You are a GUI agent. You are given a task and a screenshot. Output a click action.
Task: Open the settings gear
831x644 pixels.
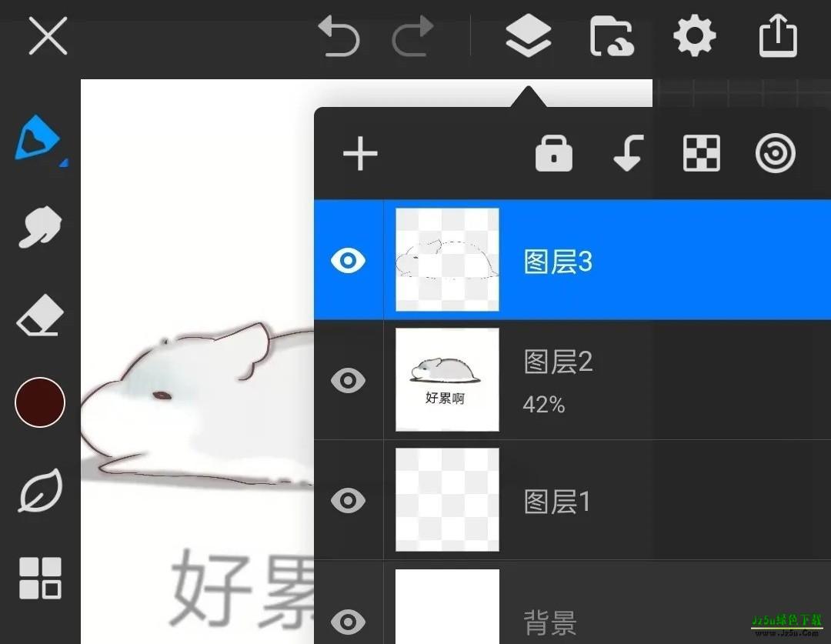693,35
